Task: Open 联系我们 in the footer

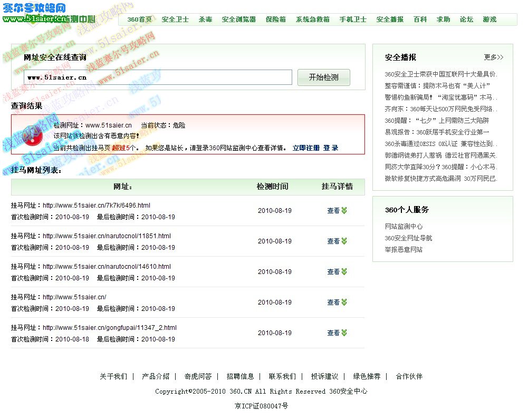Action: coord(282,376)
